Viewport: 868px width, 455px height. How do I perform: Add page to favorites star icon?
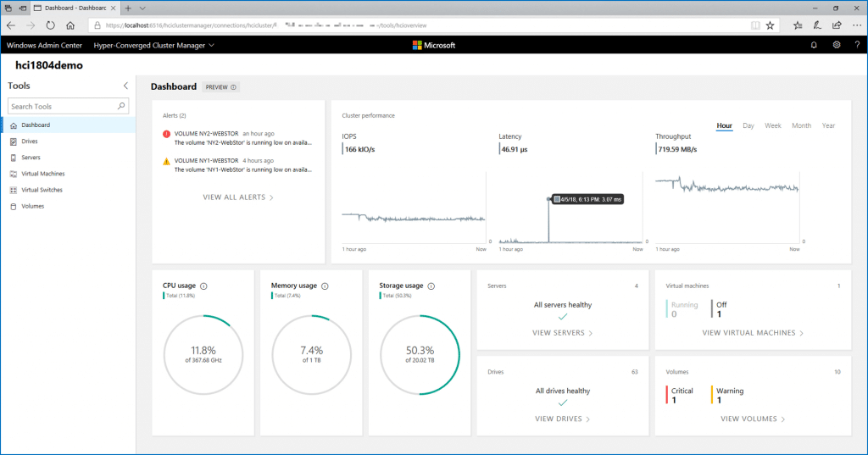point(770,25)
